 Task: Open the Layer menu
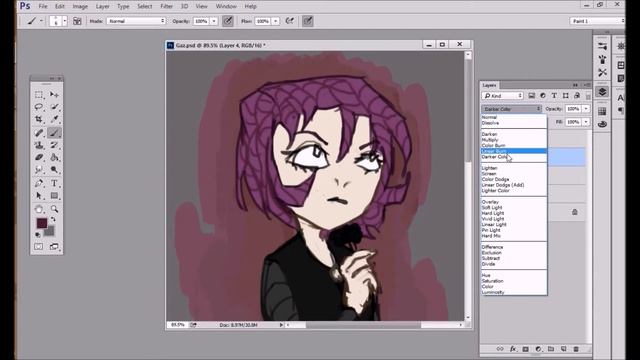coord(102,6)
